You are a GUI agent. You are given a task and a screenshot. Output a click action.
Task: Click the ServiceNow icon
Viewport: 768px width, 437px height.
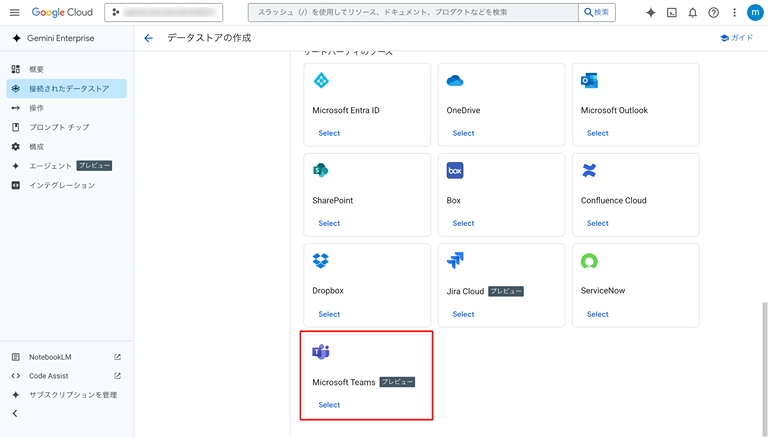(589, 261)
